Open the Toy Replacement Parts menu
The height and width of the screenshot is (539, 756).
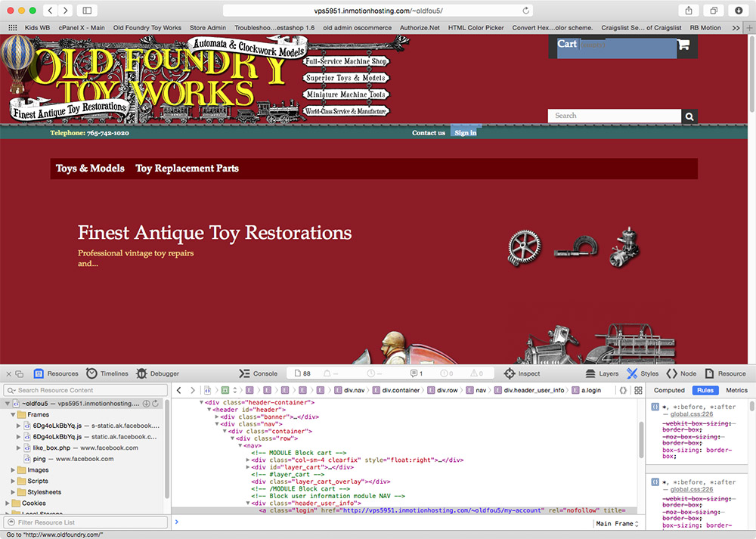(187, 169)
